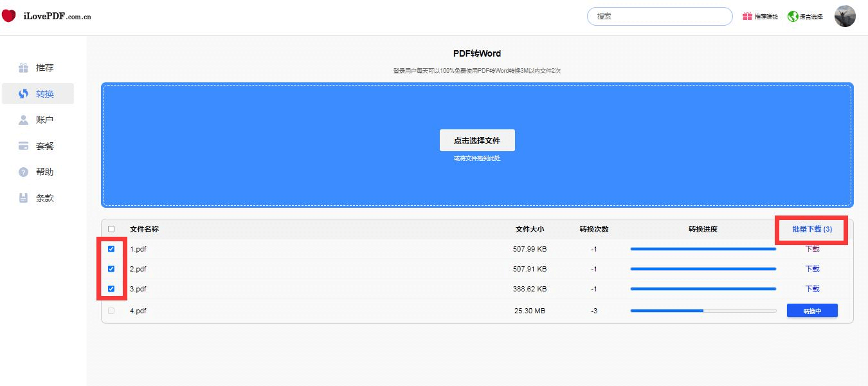
Task: Click the 套餐 card icon
Action: click(x=23, y=146)
